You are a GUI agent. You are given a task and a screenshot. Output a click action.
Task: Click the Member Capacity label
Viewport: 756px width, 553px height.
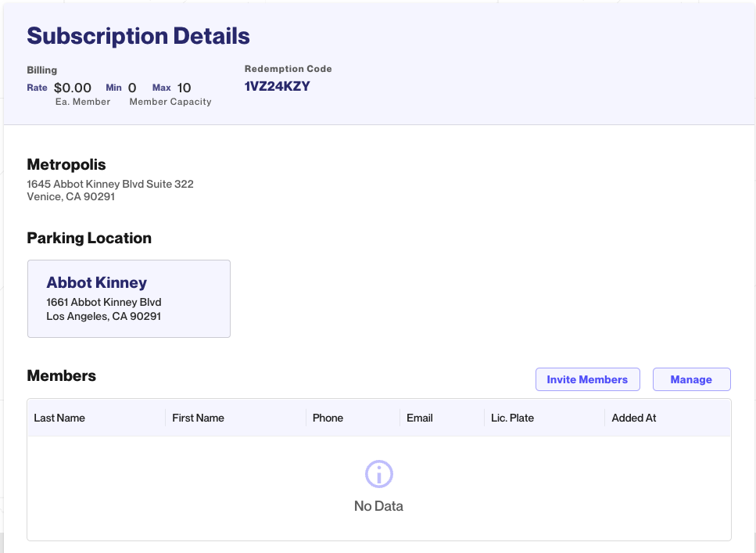(x=170, y=102)
